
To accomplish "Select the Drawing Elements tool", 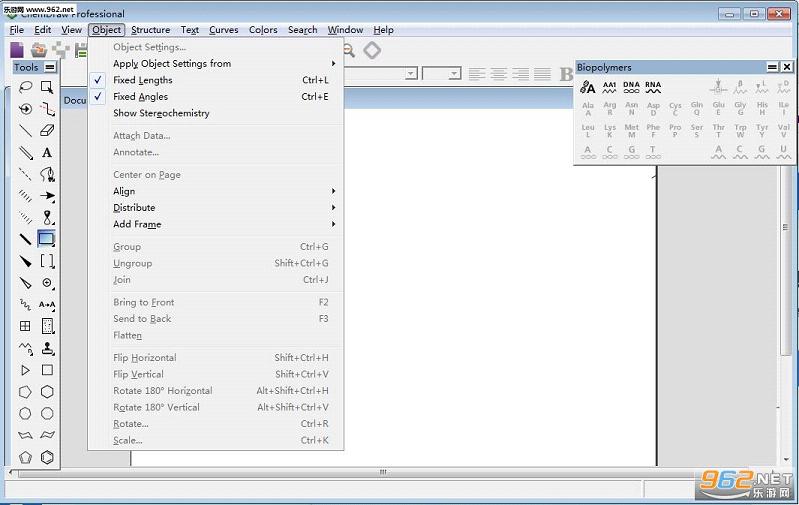I will tap(46, 238).
